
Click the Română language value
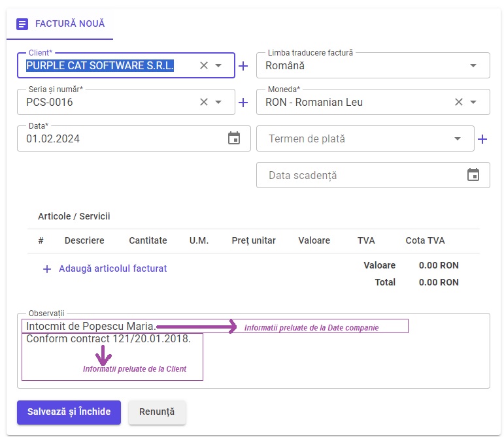coord(285,65)
